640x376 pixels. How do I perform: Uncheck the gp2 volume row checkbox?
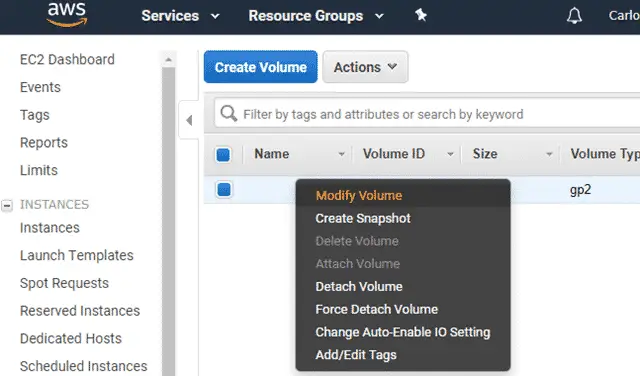224,190
